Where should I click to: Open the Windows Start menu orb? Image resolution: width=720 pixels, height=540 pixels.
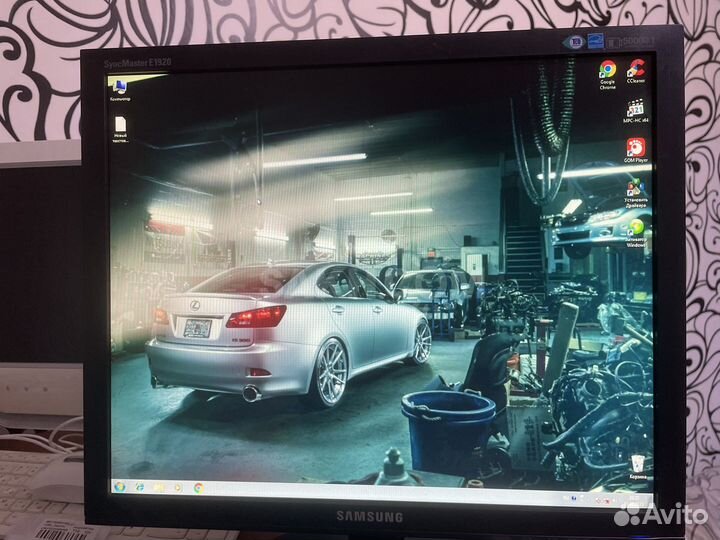[120, 486]
